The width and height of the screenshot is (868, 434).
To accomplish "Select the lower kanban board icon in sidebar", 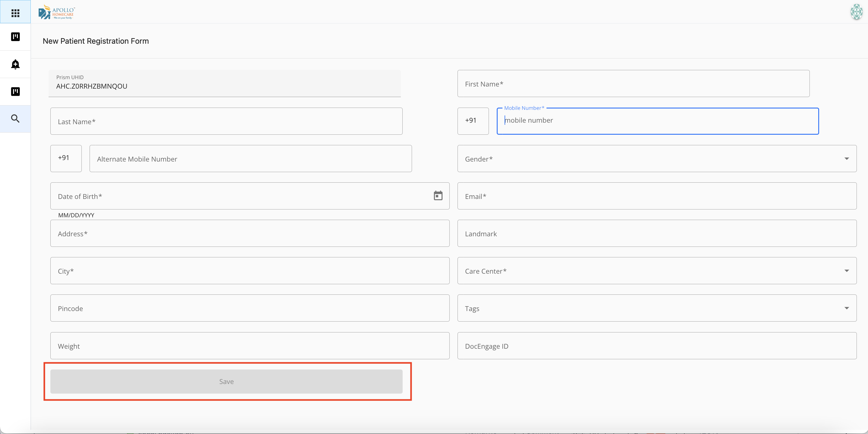I will pos(15,92).
